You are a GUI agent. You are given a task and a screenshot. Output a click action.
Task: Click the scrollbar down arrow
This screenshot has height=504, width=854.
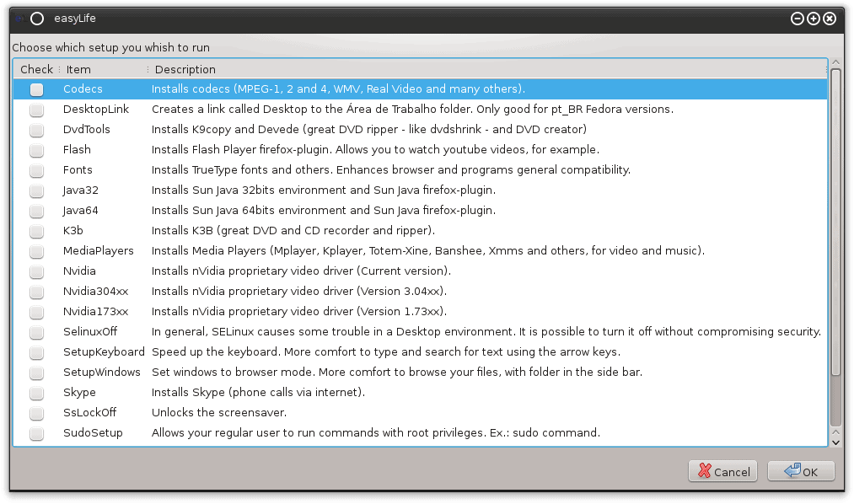[836, 442]
